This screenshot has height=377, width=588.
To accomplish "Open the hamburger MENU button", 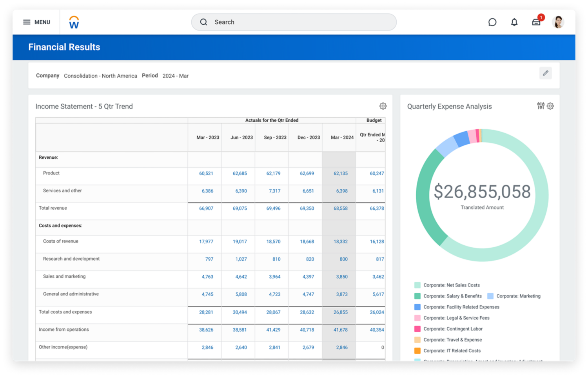I will 36,22.
